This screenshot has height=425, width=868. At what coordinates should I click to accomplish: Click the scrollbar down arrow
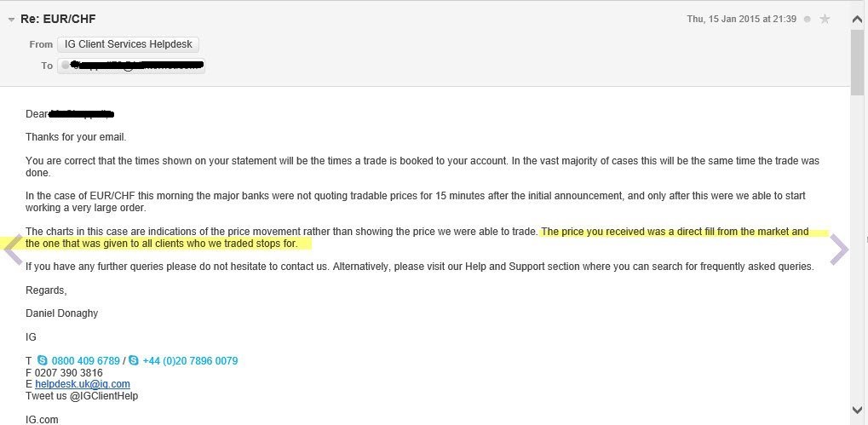pos(858,410)
